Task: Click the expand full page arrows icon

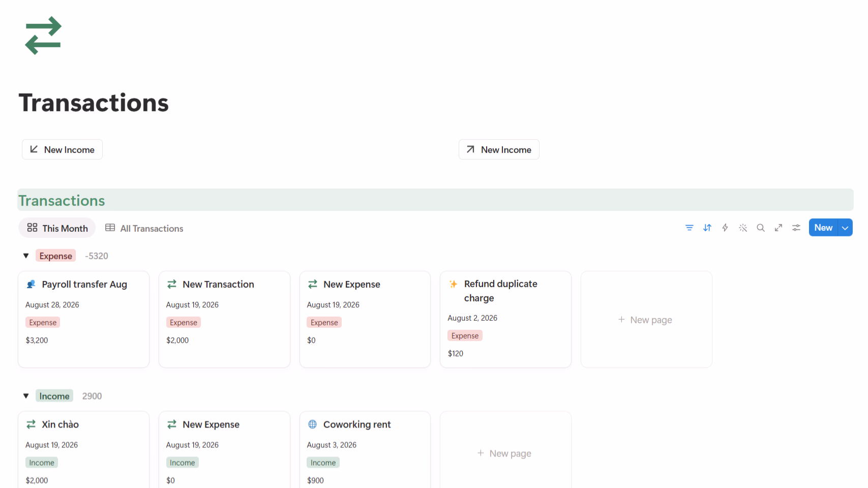Action: coord(778,228)
